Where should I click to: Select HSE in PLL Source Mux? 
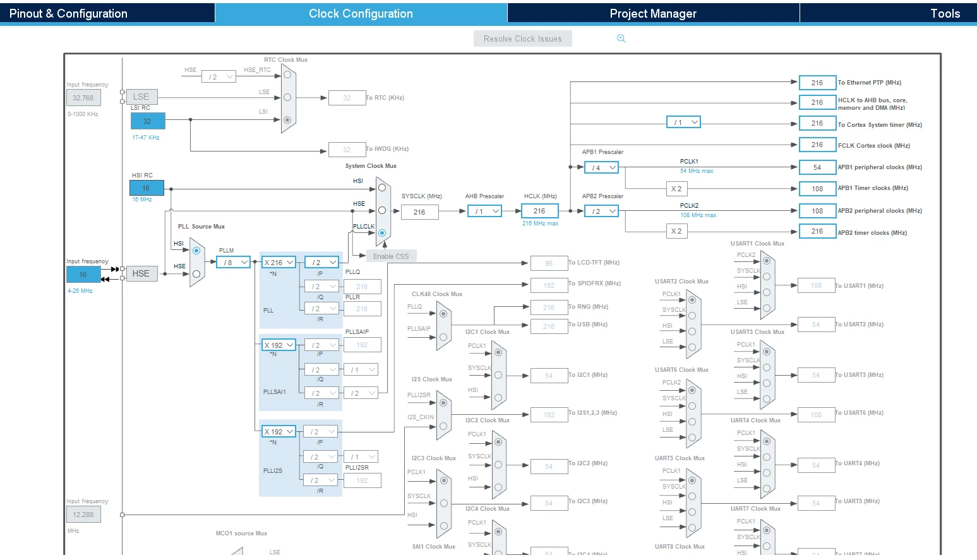click(x=196, y=274)
